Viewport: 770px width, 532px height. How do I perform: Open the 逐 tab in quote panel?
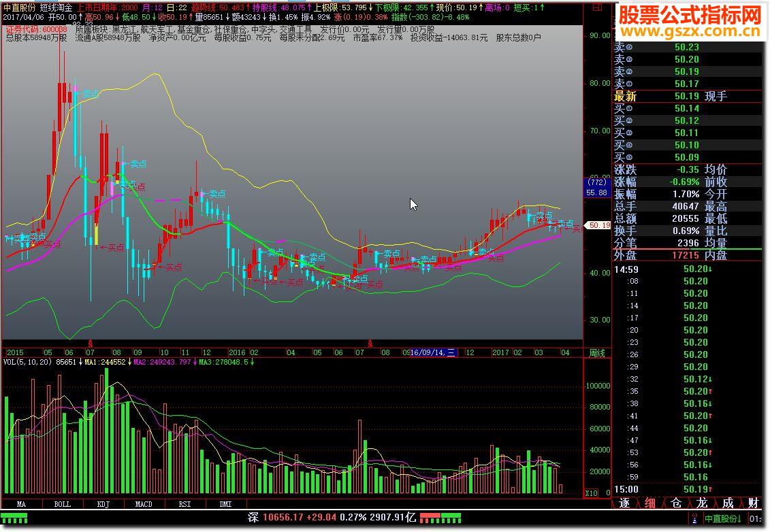coord(624,503)
